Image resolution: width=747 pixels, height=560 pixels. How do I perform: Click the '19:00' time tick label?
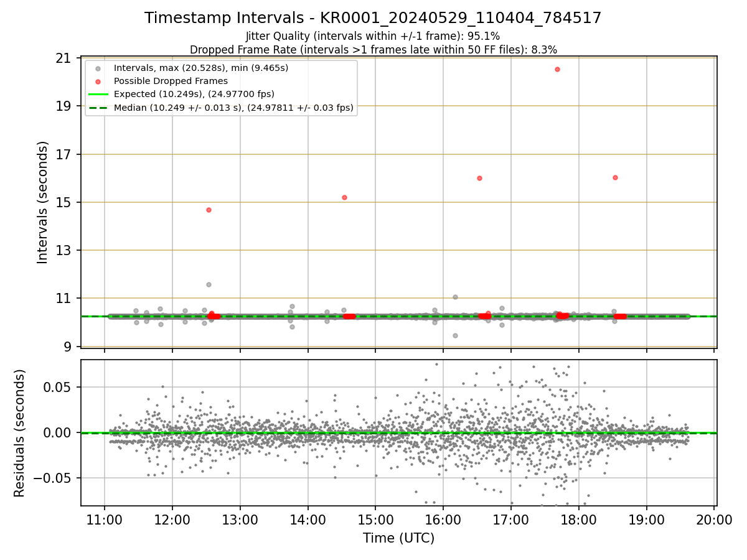point(647,520)
